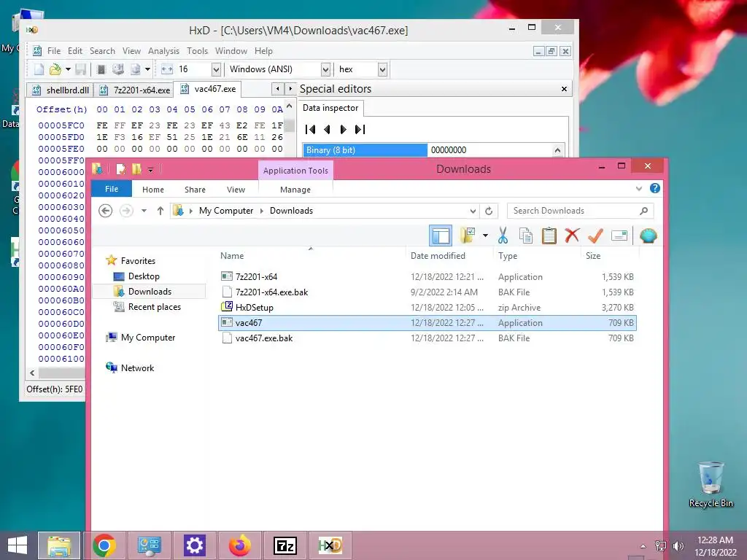The width and height of the screenshot is (747, 560).
Task: Open the Explorer File tab
Action: [x=112, y=189]
